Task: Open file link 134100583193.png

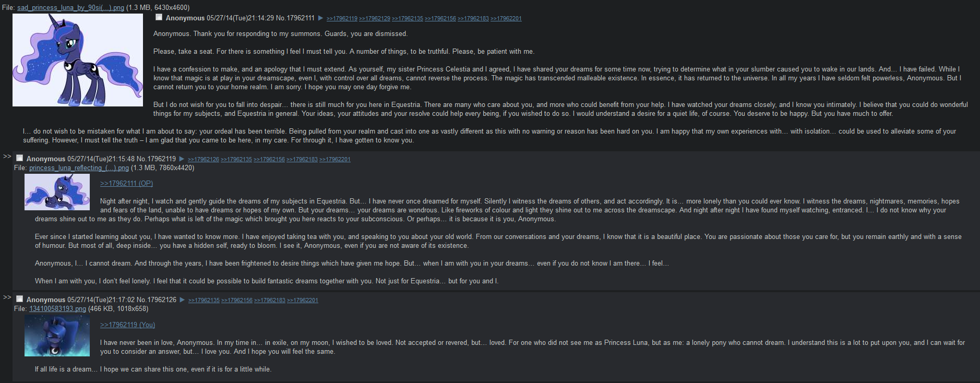Action: coord(57,309)
